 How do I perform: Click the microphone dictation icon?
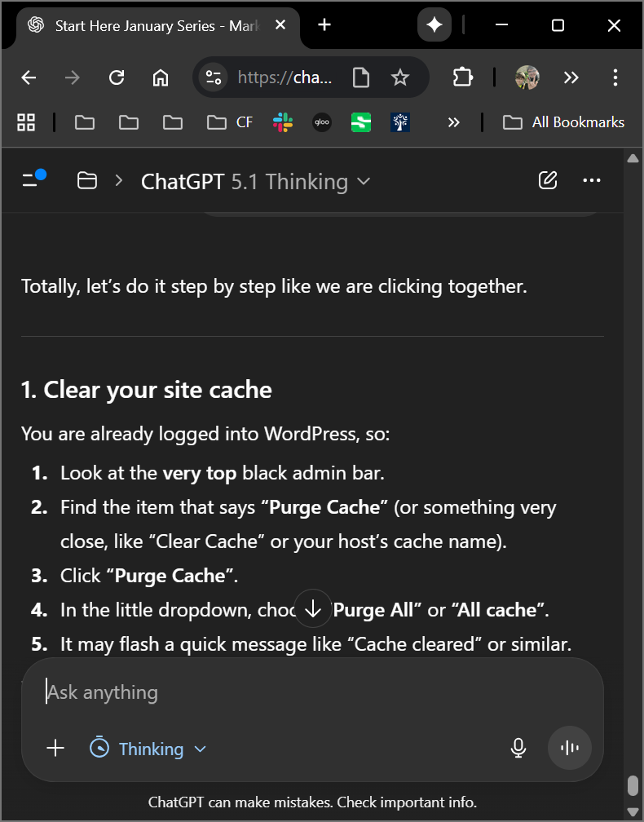[518, 748]
